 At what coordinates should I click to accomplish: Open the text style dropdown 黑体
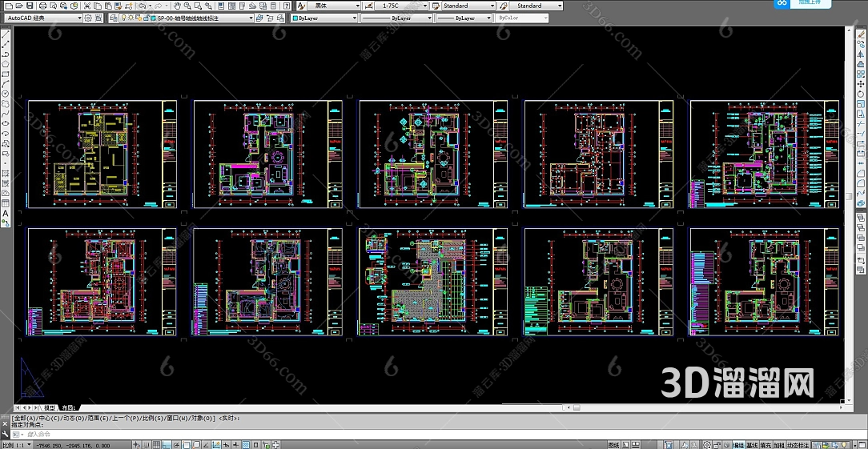point(334,6)
